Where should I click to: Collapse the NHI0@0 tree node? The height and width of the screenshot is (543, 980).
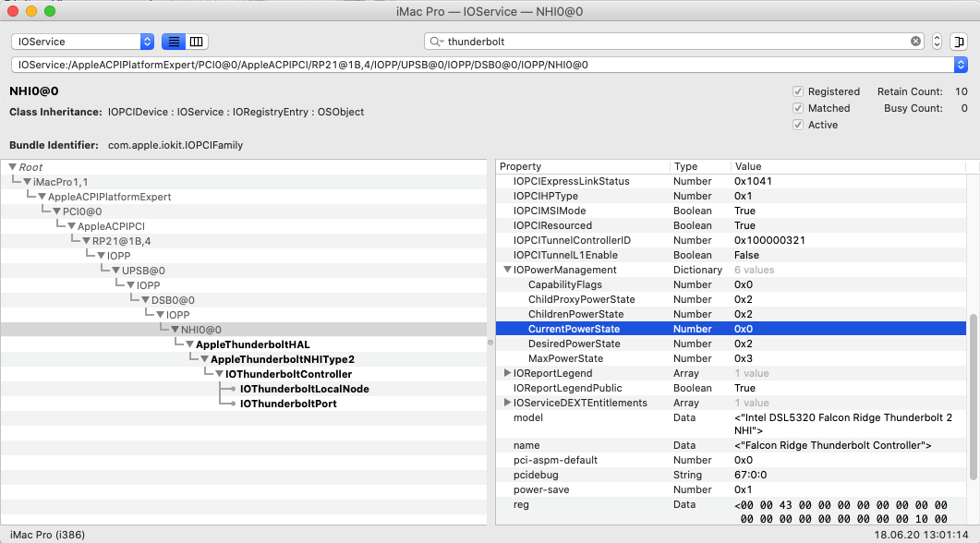[175, 330]
